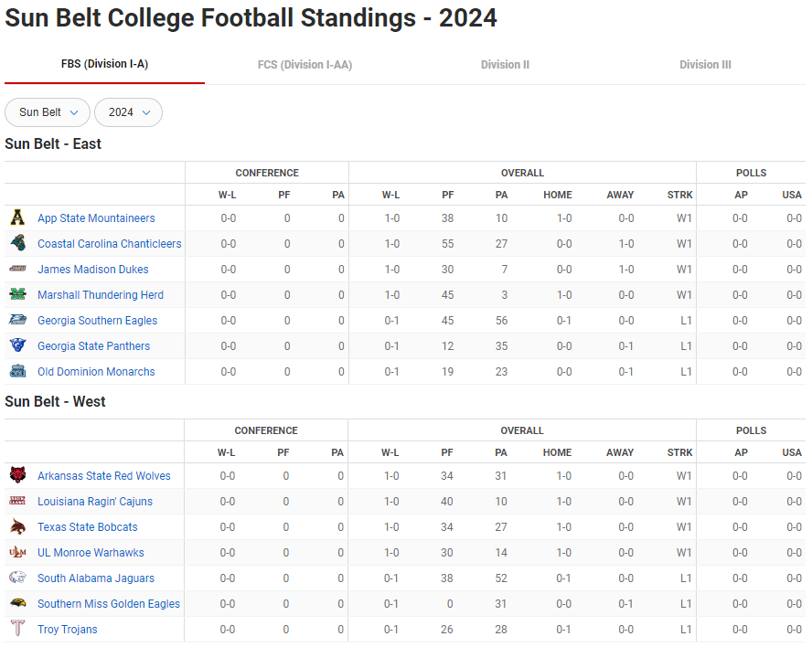The image size is (812, 647).
Task: Click the Coastal Carolina Chanticleers logo icon
Action: tap(17, 244)
